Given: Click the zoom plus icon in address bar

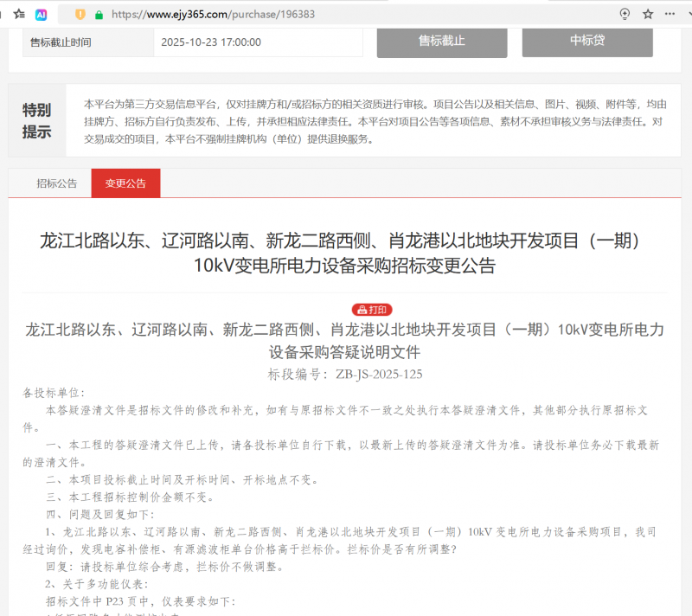Looking at the screenshot, I should click(625, 14).
